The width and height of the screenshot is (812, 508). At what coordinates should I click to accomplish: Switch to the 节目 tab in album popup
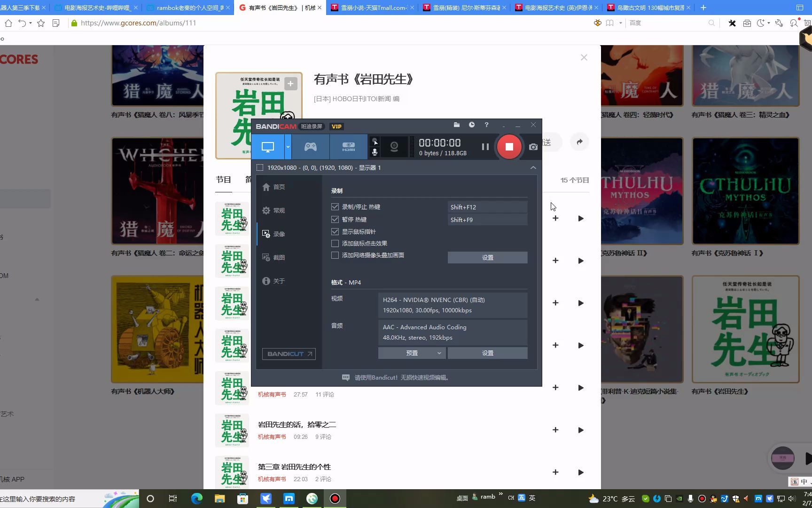pyautogui.click(x=224, y=180)
